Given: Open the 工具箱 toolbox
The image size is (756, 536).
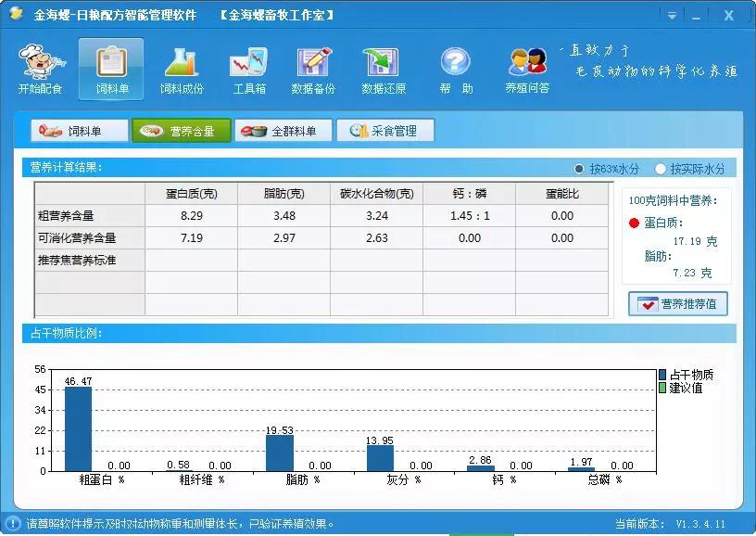Looking at the screenshot, I should pyautogui.click(x=248, y=63).
